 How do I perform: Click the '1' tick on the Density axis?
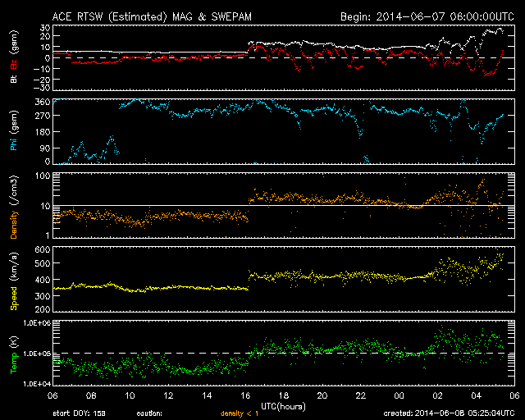48,235
